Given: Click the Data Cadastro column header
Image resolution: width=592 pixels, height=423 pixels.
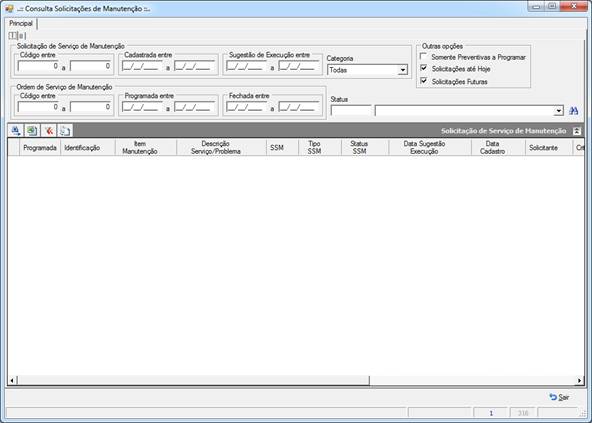Looking at the screenshot, I should (x=498, y=147).
